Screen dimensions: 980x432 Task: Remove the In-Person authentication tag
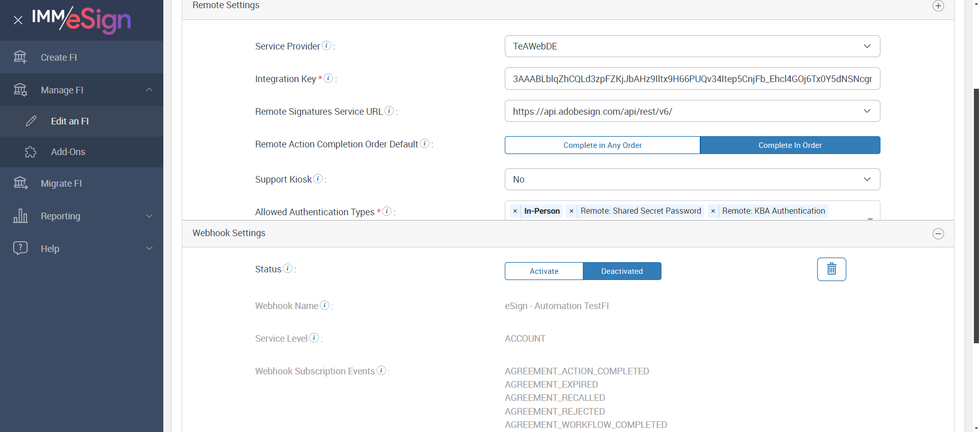click(515, 211)
